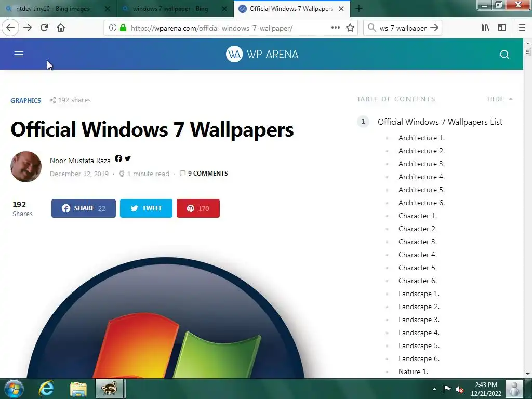This screenshot has height=399, width=532.
Task: Hide the table of contents
Action: pyautogui.click(x=500, y=99)
